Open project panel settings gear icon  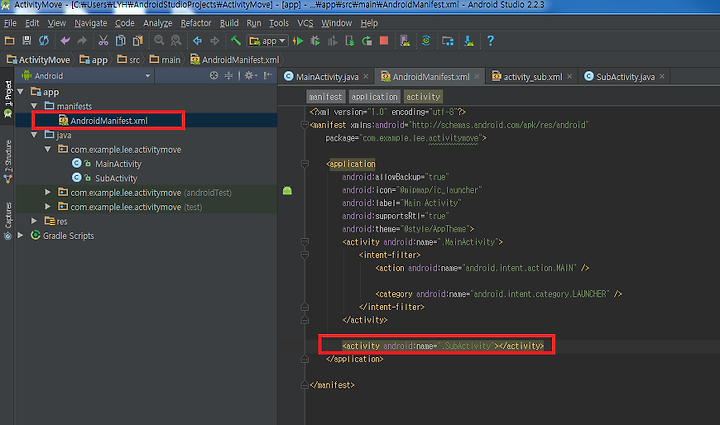[x=250, y=76]
